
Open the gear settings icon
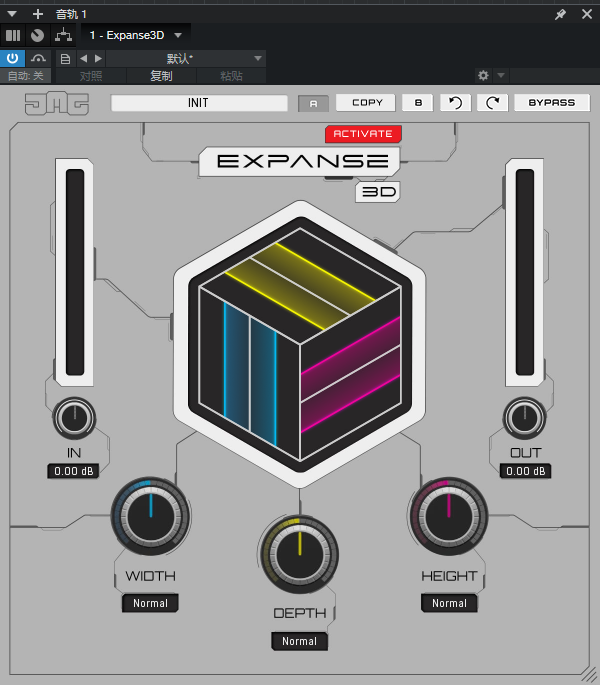[483, 76]
